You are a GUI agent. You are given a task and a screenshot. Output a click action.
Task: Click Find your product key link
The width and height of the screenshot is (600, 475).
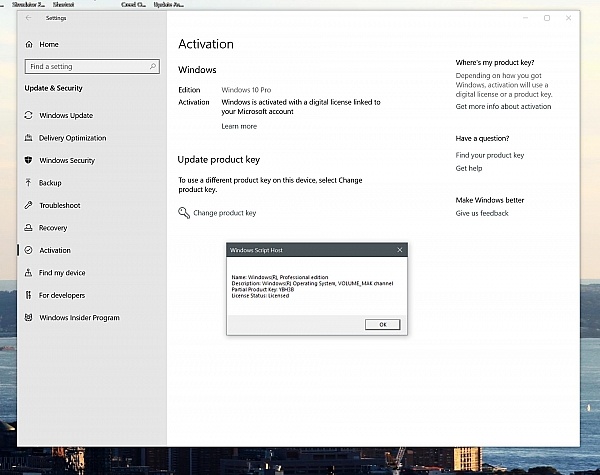point(489,155)
